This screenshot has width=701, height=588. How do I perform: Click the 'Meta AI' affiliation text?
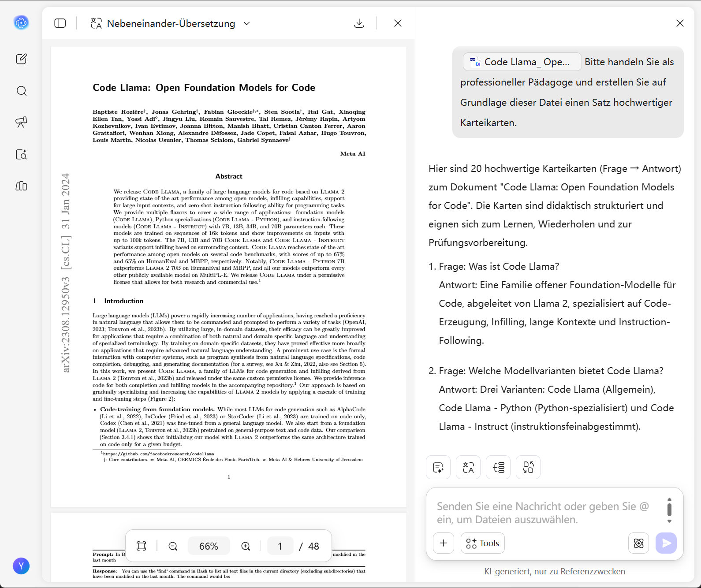point(353,154)
